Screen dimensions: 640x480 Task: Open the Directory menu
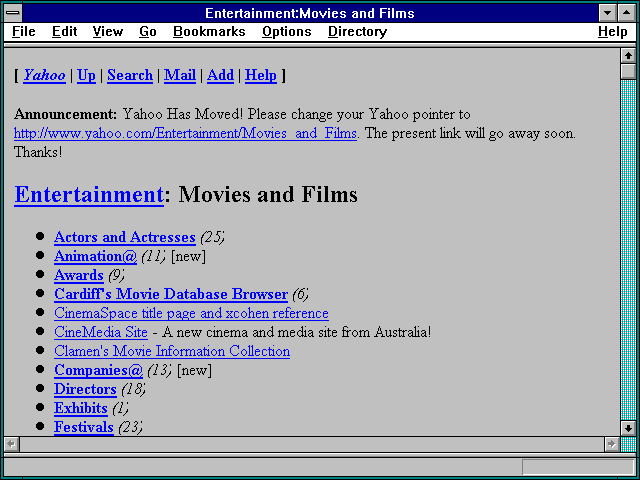click(358, 31)
